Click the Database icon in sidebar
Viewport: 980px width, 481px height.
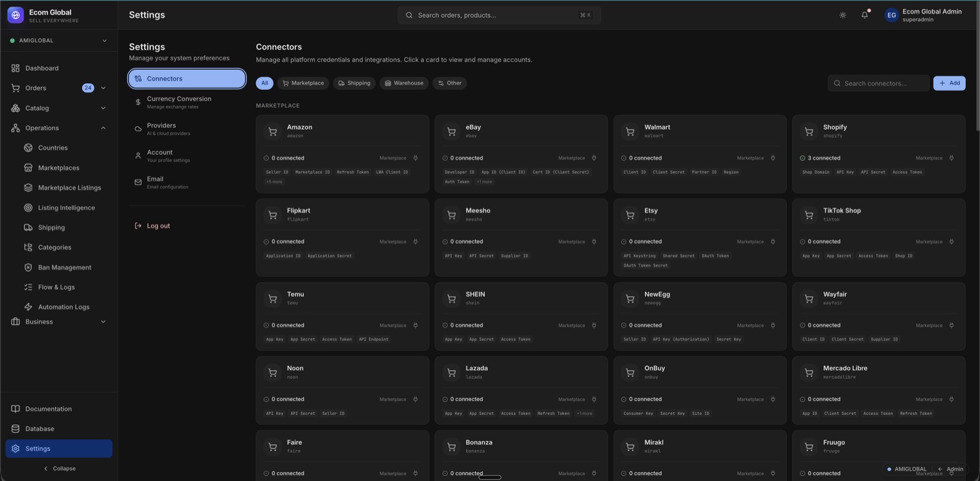[15, 429]
